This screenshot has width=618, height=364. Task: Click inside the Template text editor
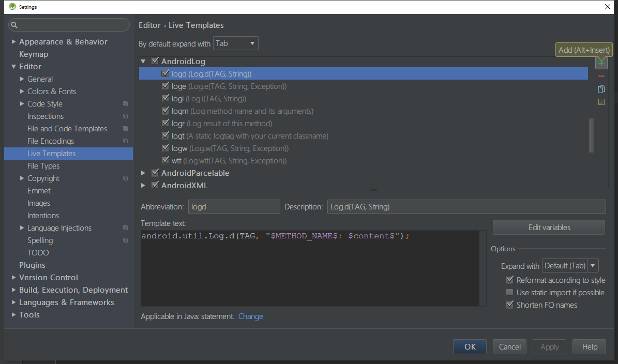310,268
